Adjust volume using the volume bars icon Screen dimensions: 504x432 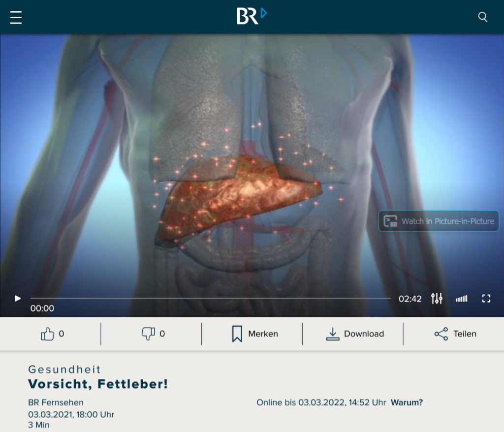461,299
